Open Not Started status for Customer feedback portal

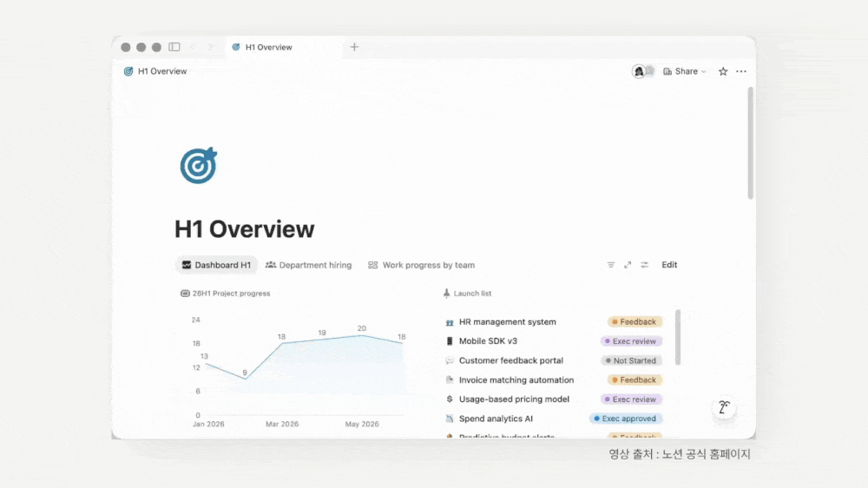point(631,360)
